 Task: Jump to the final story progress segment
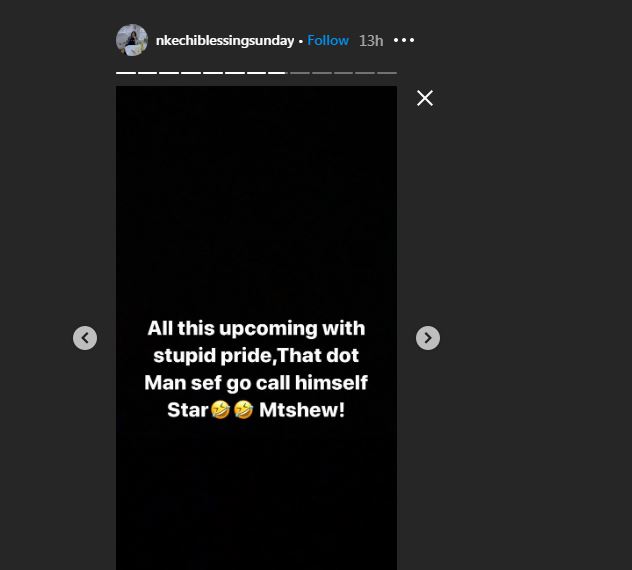387,73
